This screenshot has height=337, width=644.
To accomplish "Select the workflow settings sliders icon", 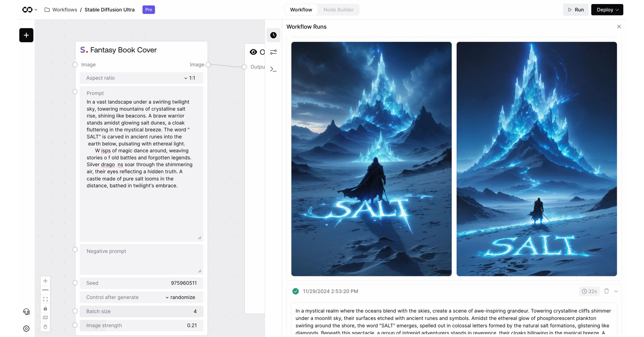I will pos(274,52).
